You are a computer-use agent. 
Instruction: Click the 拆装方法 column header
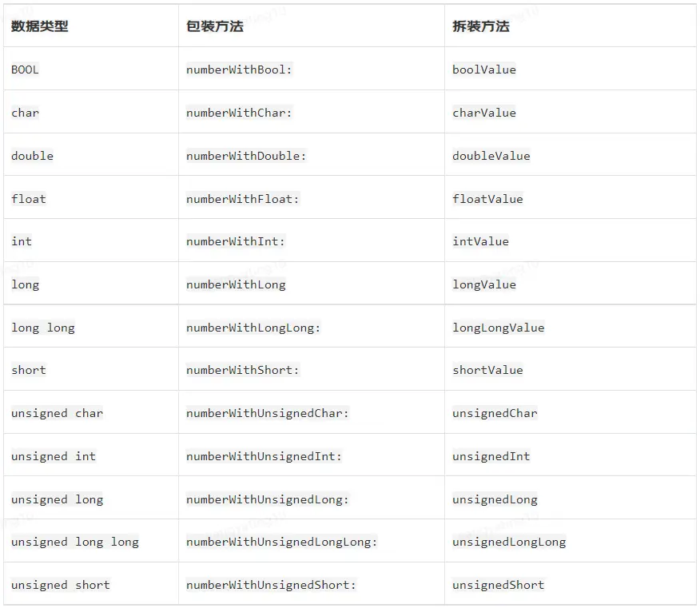pyautogui.click(x=480, y=26)
